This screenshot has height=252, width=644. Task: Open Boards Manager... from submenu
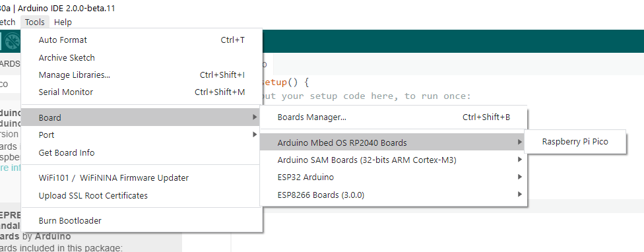point(393,117)
